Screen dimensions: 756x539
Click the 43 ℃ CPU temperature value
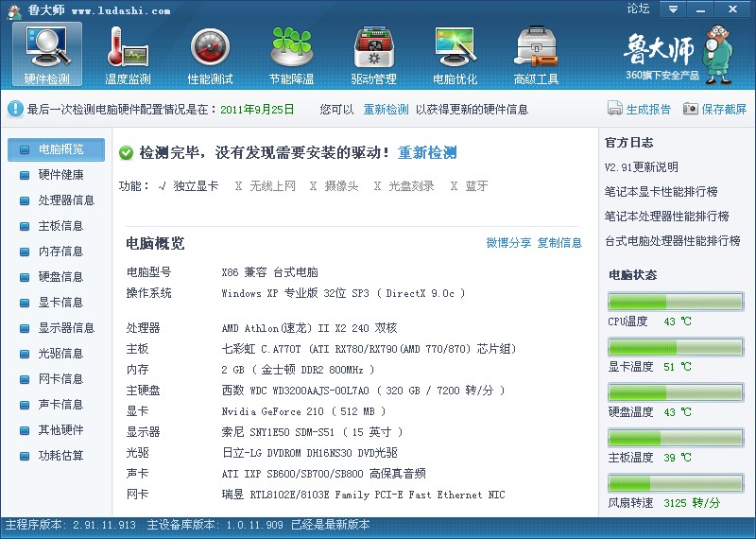(x=678, y=322)
